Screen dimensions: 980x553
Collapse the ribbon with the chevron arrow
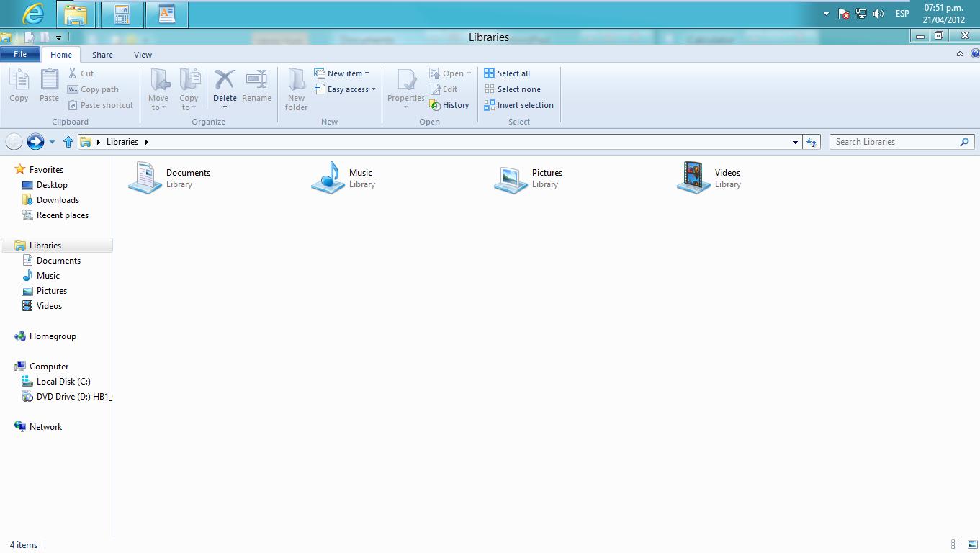(x=960, y=54)
